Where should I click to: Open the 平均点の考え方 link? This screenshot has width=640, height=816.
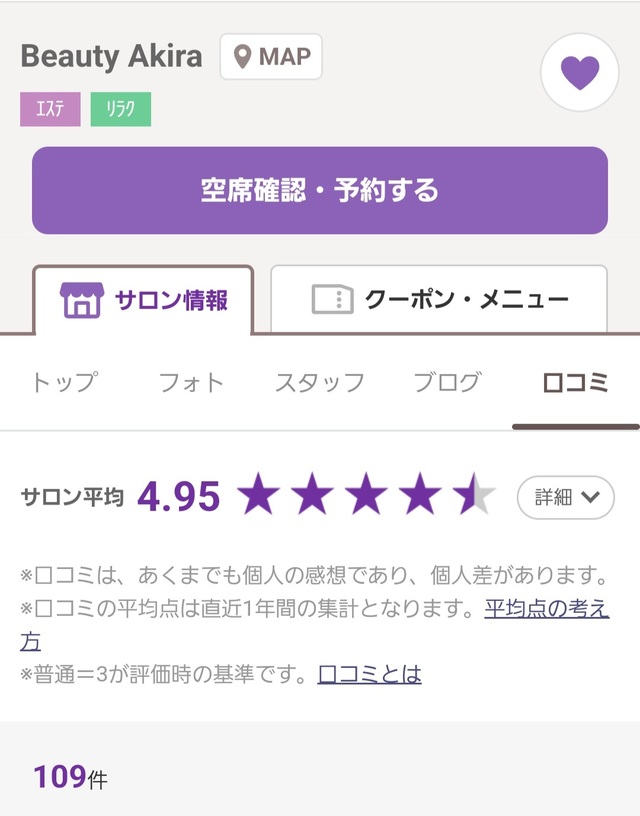[546, 608]
